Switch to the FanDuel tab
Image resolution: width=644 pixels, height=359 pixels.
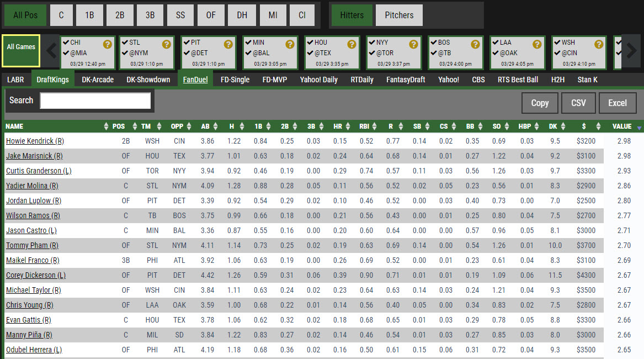click(195, 80)
